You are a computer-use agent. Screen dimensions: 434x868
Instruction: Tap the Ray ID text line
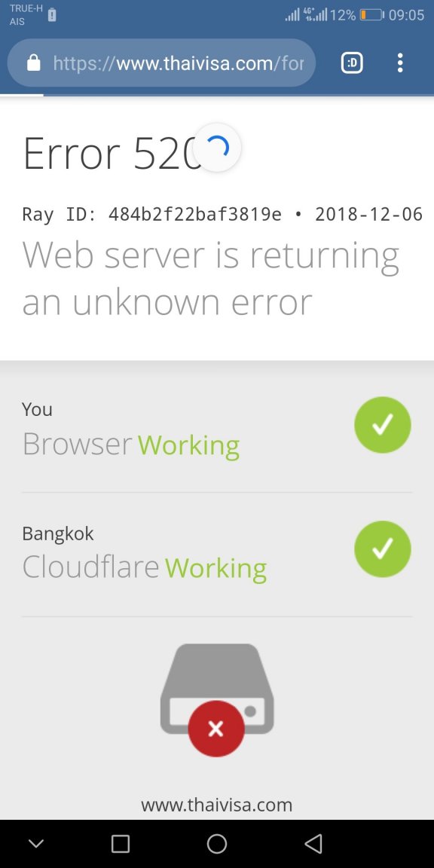[x=222, y=214]
